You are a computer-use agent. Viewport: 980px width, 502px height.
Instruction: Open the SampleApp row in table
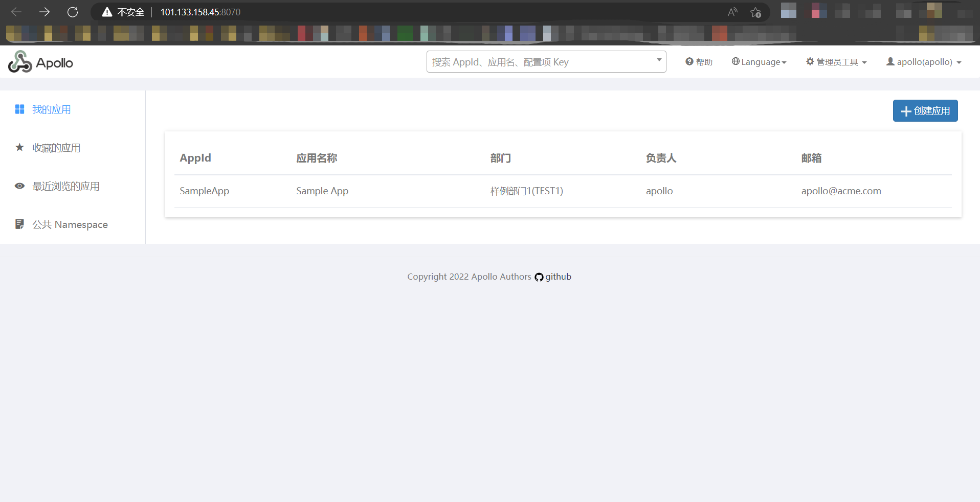click(x=205, y=191)
